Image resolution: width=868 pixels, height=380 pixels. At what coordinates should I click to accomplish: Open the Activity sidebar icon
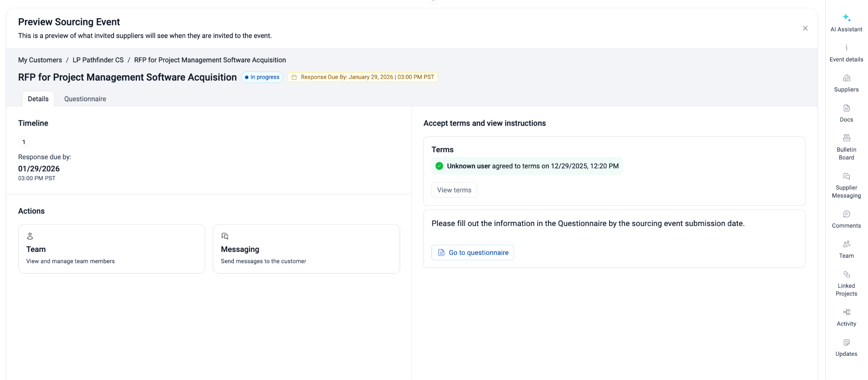(x=846, y=312)
